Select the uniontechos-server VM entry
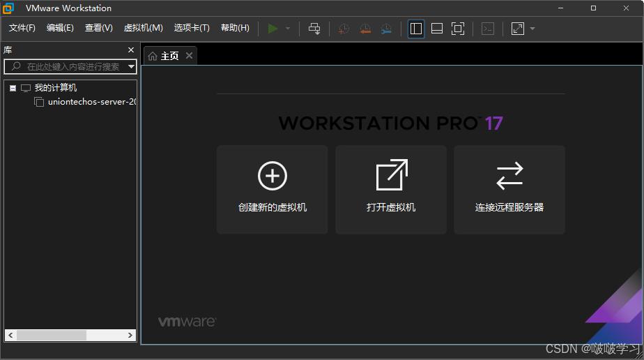This screenshot has width=644, height=360. click(91, 101)
